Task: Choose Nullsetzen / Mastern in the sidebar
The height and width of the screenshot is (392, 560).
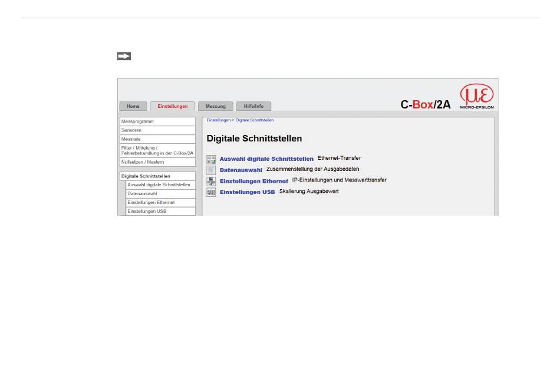Action: point(157,162)
